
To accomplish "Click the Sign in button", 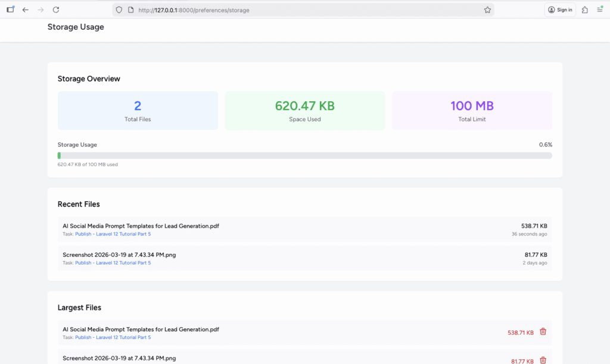I will click(560, 10).
